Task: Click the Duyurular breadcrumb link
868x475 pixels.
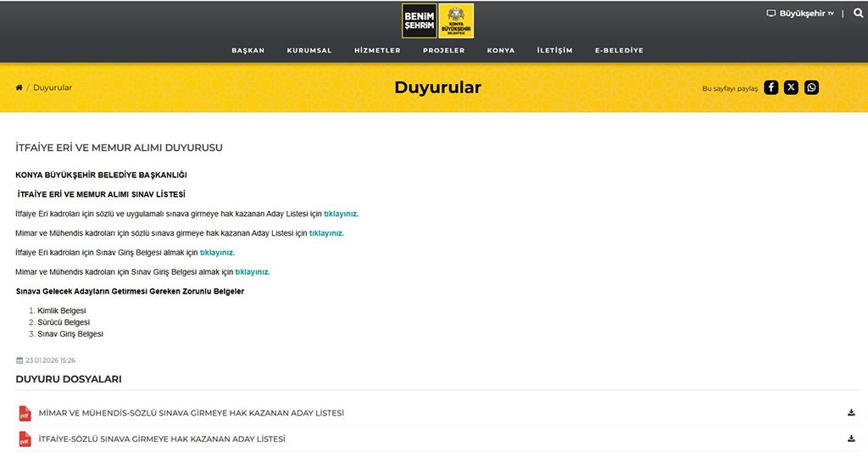Action: coord(53,88)
